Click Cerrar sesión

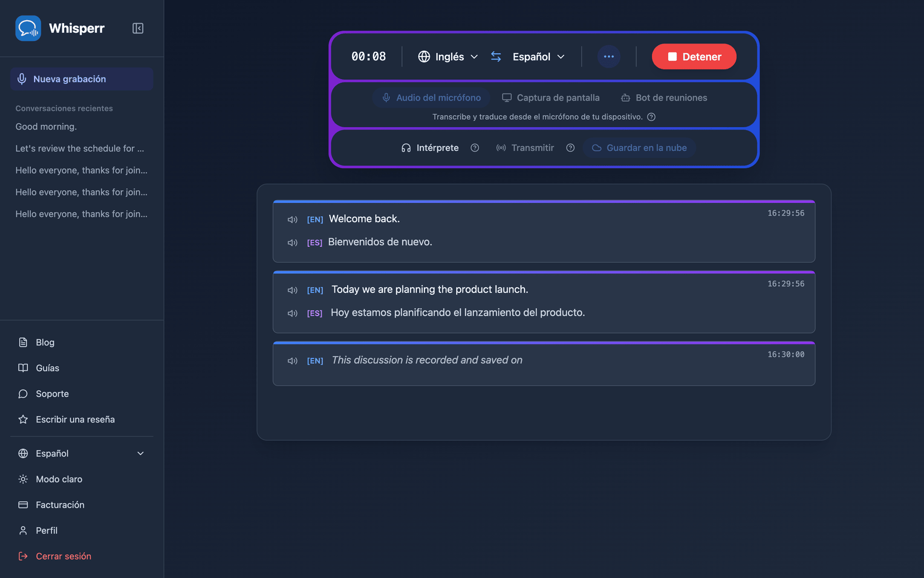64,557
